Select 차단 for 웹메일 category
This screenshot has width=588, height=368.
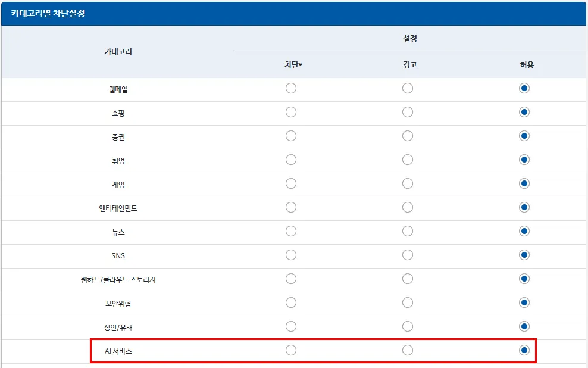pos(291,88)
